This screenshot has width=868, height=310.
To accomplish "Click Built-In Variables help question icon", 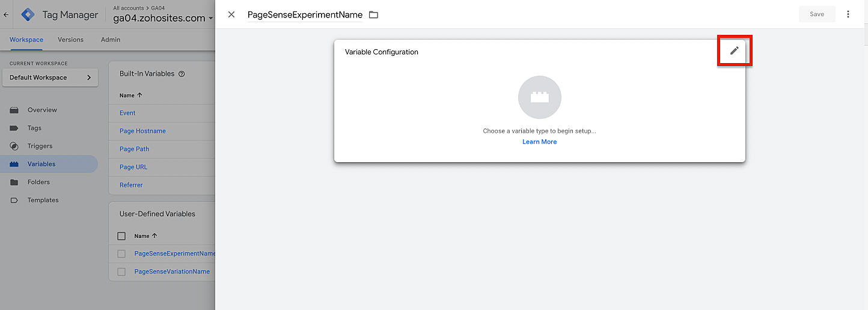I will tap(182, 74).
